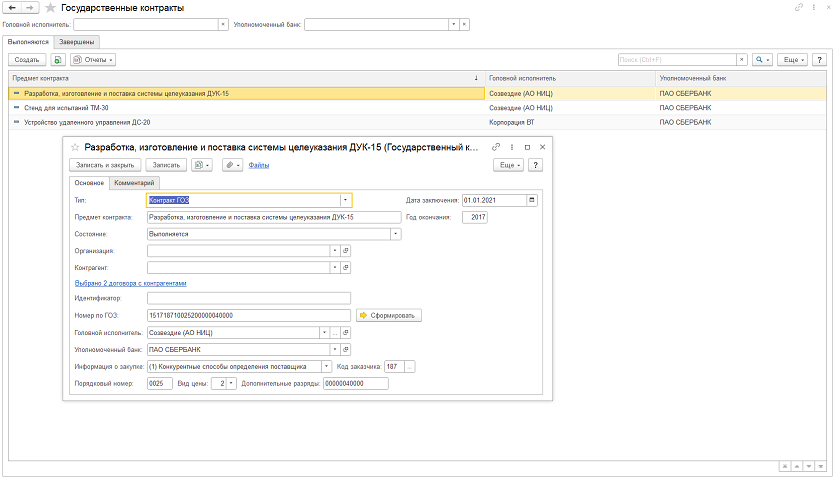Image resolution: width=836 pixels, height=480 pixels.
Task: Expand the Тип dropdown with Контракт ГОЗ
Action: click(x=345, y=199)
